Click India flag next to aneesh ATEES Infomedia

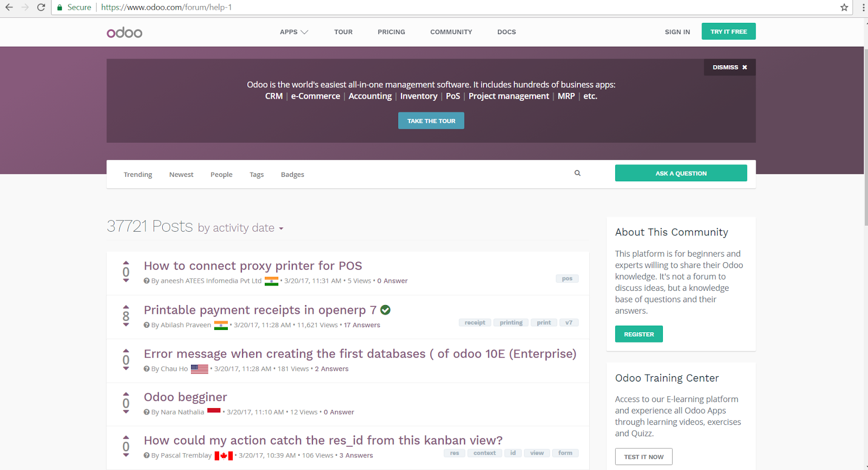271,281
